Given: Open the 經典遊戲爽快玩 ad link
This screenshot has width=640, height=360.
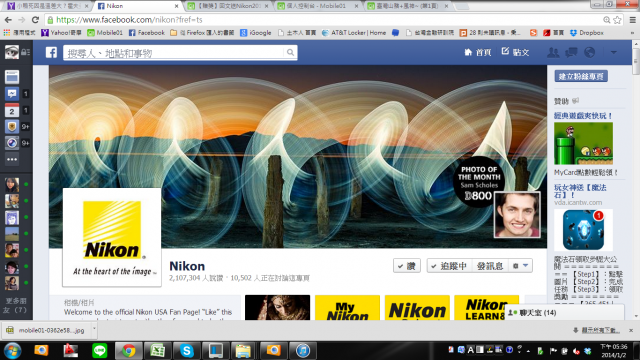Looking at the screenshot, I should tap(583, 116).
